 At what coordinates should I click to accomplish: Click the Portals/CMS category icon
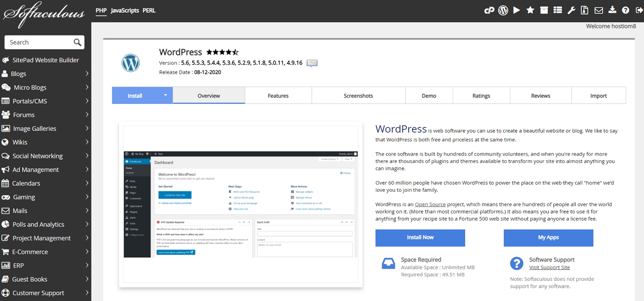click(x=6, y=101)
